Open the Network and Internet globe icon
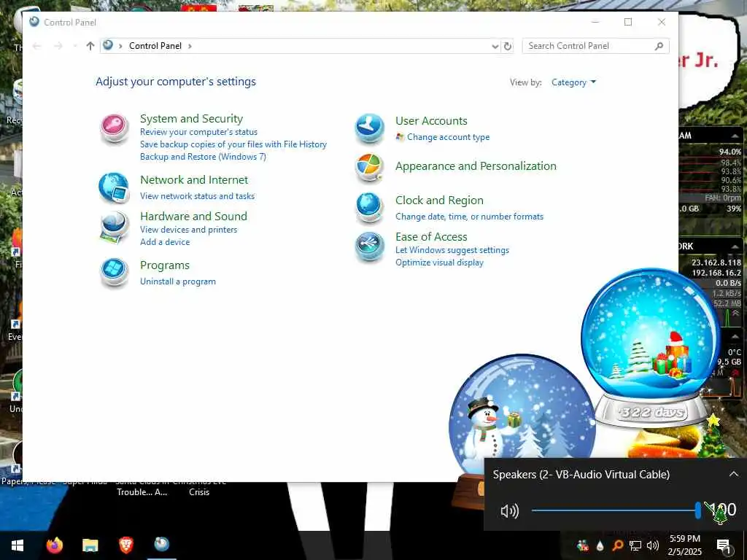Viewport: 747px width, 560px height. coord(115,187)
